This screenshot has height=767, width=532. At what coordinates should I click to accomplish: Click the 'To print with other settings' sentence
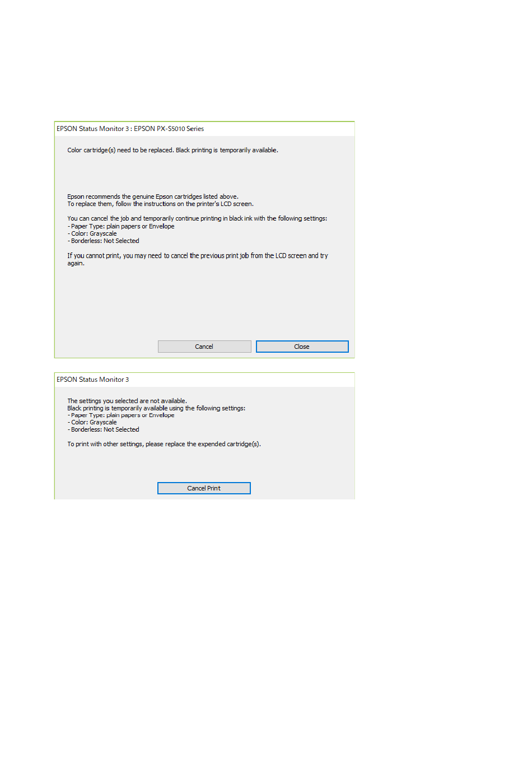click(x=164, y=444)
